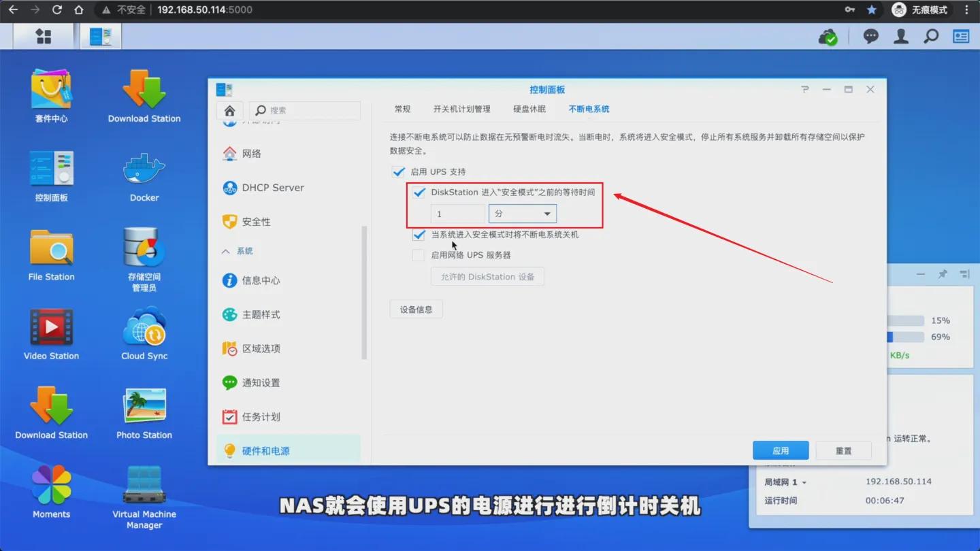Start Virtual Machine Manager
The height and width of the screenshot is (551, 980).
pyautogui.click(x=144, y=486)
